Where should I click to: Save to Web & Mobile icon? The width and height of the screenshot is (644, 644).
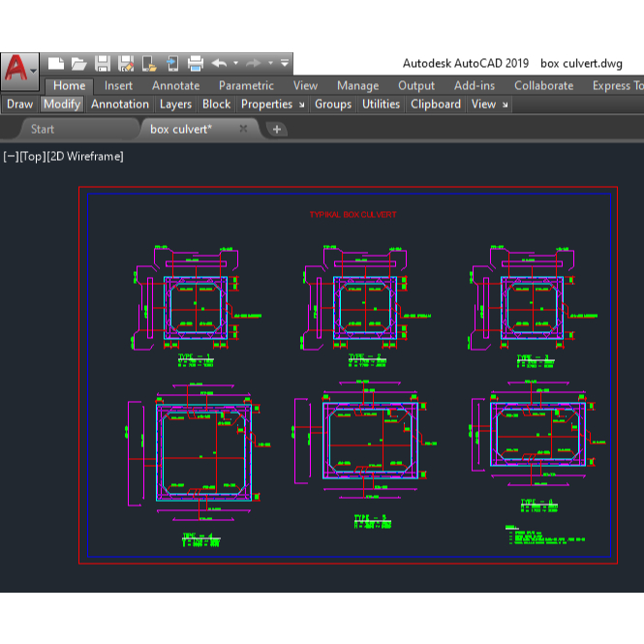click(x=172, y=64)
